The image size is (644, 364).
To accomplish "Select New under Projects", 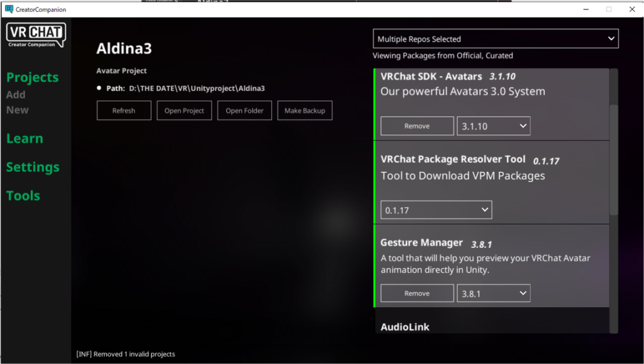I will [17, 110].
